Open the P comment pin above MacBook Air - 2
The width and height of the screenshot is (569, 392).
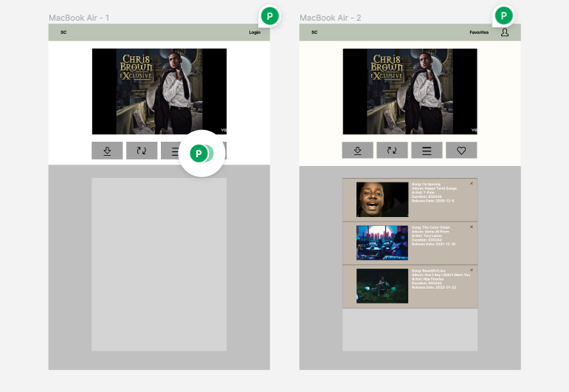[x=503, y=16]
